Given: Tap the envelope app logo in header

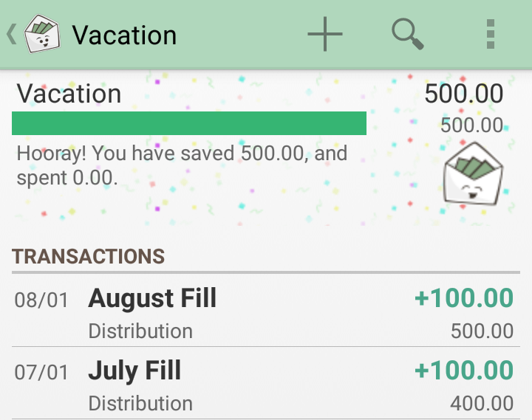Looking at the screenshot, I should tap(42, 33).
